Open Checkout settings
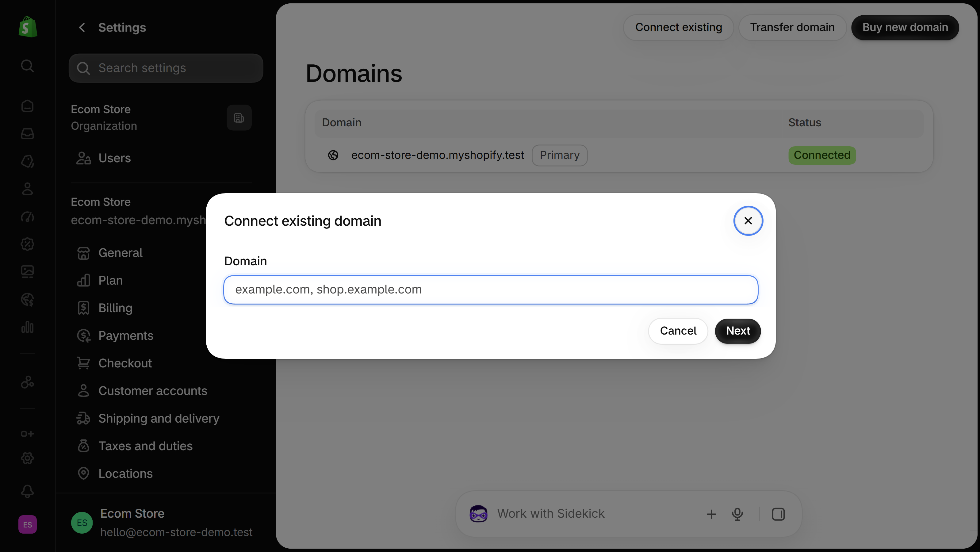980x552 pixels. (139, 363)
